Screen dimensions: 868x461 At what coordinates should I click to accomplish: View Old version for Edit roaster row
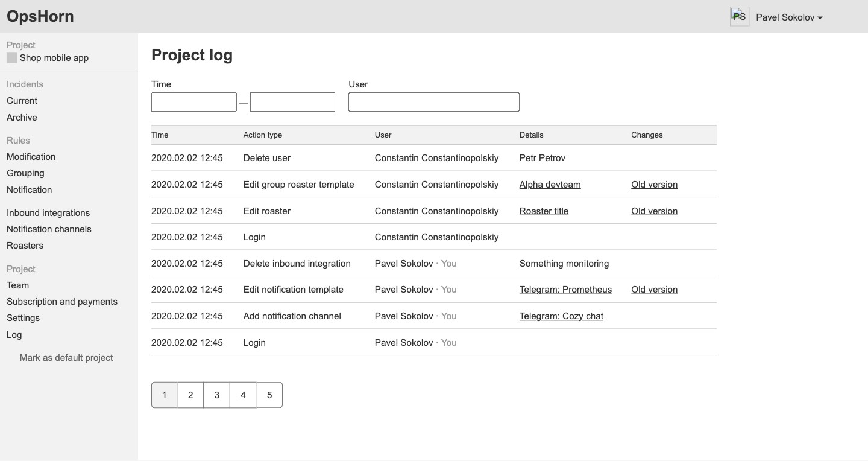point(655,211)
